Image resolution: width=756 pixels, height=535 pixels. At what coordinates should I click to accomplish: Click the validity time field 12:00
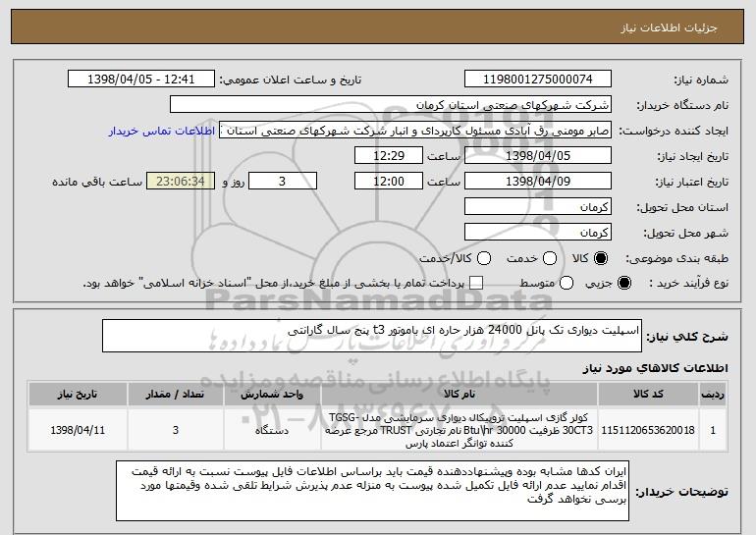tap(389, 182)
